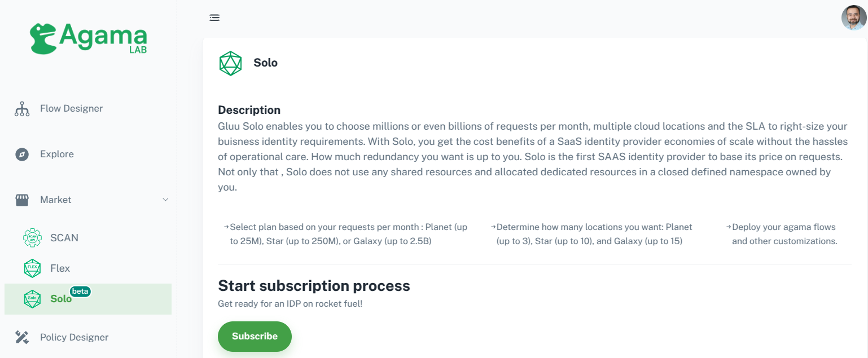The image size is (868, 358).
Task: Open the user profile avatar
Action: pyautogui.click(x=853, y=17)
